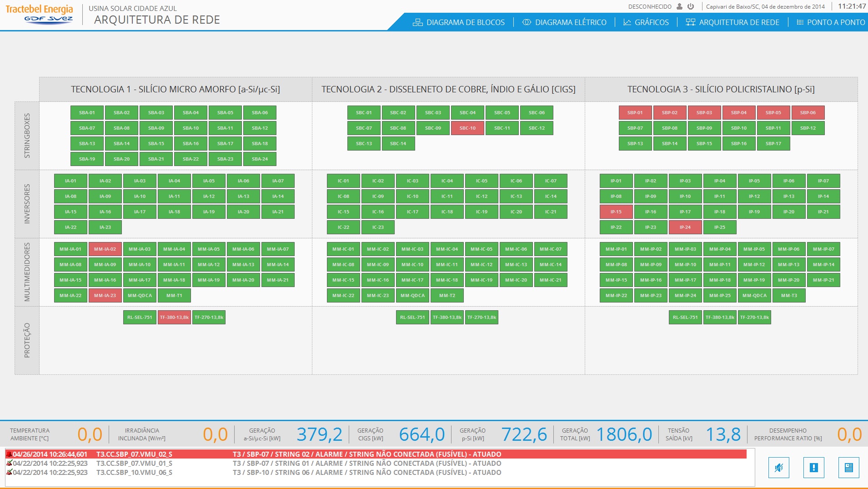
Task: Click the acknowledged icon of SBP-10 alarm row
Action: coord(9,472)
